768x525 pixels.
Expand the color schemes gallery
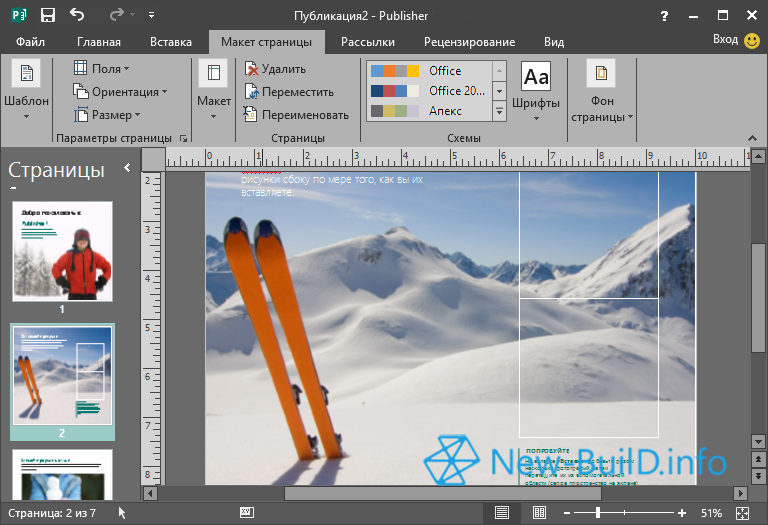499,112
